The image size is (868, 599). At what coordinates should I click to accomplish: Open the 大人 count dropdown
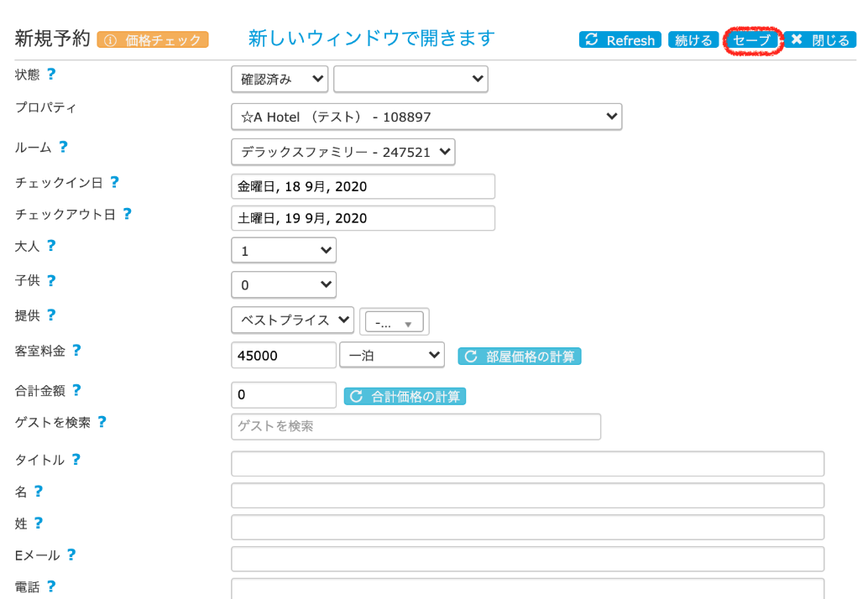[284, 250]
